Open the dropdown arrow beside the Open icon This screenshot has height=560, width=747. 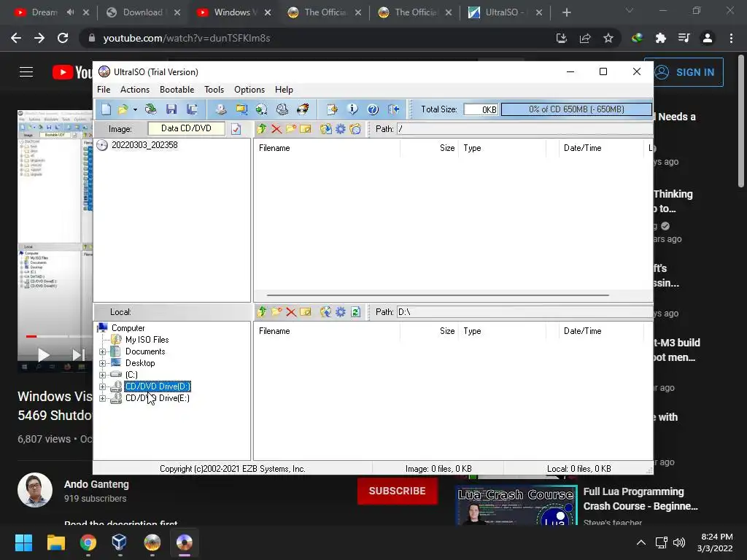click(x=135, y=110)
